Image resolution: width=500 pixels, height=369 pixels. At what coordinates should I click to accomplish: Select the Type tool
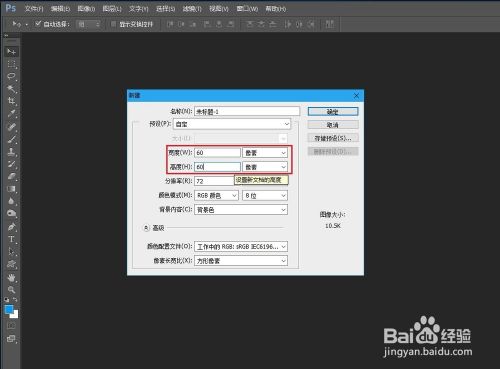coord(11,239)
